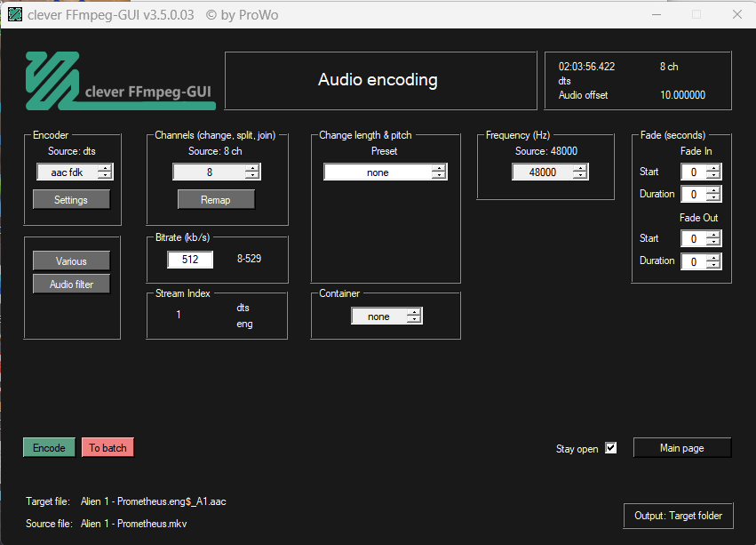Open the channels selector showing 8
Image resolution: width=756 pixels, height=545 pixels.
tap(217, 172)
